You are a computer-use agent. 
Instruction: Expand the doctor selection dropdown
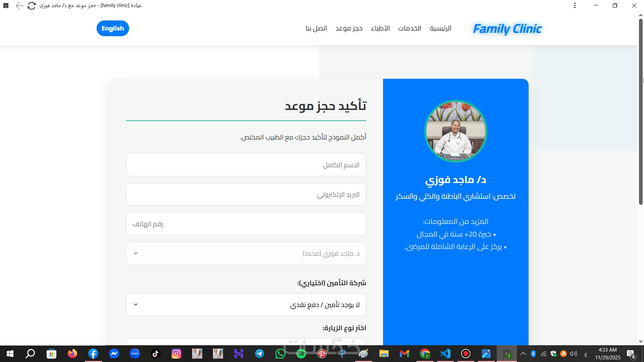pyautogui.click(x=246, y=253)
